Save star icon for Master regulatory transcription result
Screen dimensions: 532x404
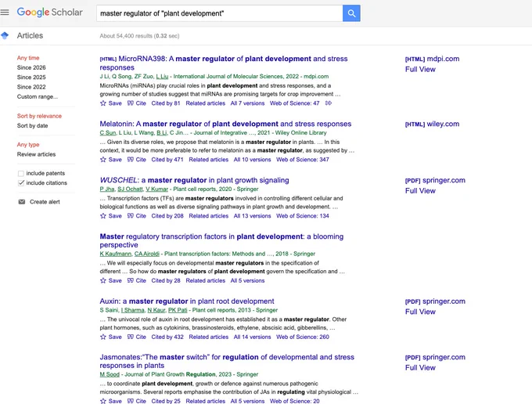click(103, 280)
